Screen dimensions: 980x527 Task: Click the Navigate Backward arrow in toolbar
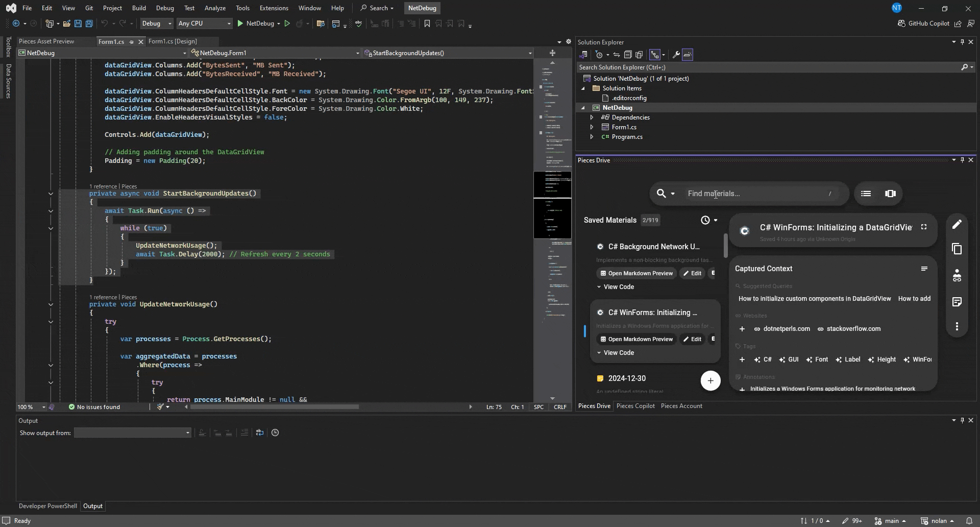point(16,23)
